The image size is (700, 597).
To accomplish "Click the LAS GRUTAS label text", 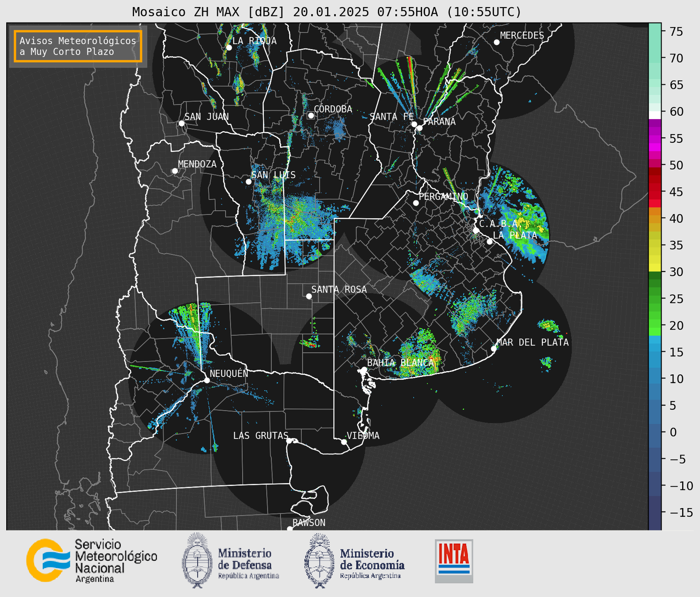I will coord(261,436).
